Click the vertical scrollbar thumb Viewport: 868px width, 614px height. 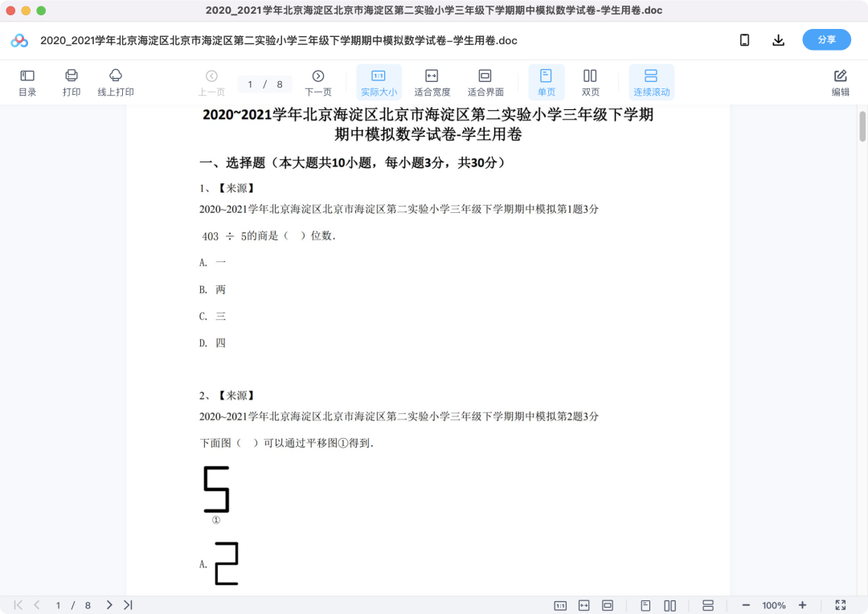pos(862,126)
